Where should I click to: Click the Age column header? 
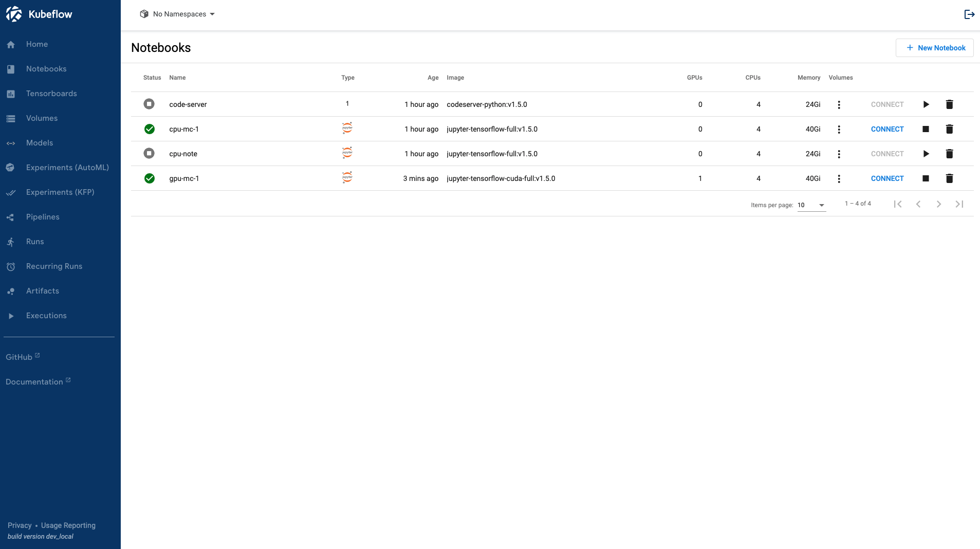click(433, 78)
